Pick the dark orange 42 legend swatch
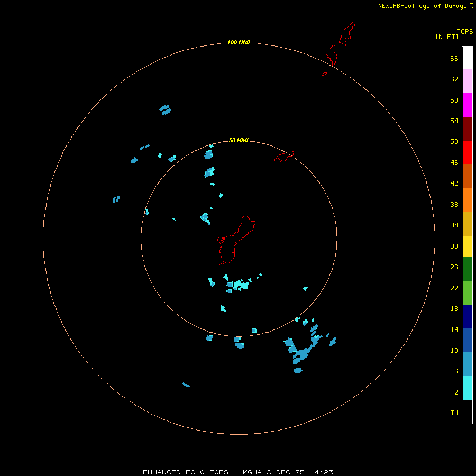The width and height of the screenshot is (476, 476). (467, 176)
